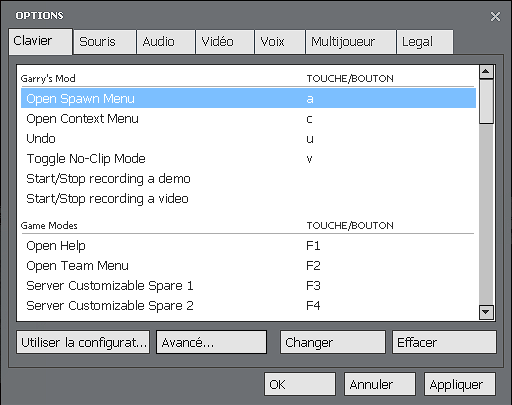Open the Audio tab
This screenshot has height=405, width=512.
pos(166,42)
